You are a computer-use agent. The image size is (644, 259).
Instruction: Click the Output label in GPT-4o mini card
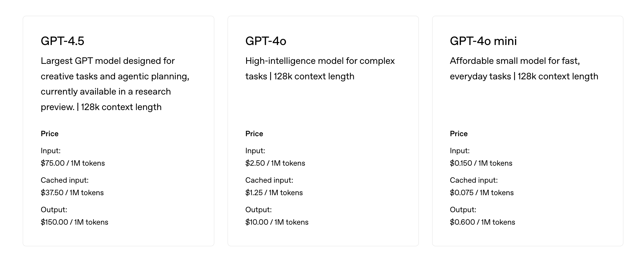tap(463, 210)
